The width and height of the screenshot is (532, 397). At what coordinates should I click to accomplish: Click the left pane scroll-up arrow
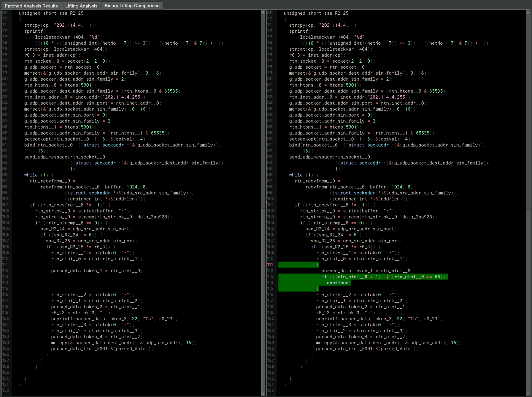coord(263,12)
